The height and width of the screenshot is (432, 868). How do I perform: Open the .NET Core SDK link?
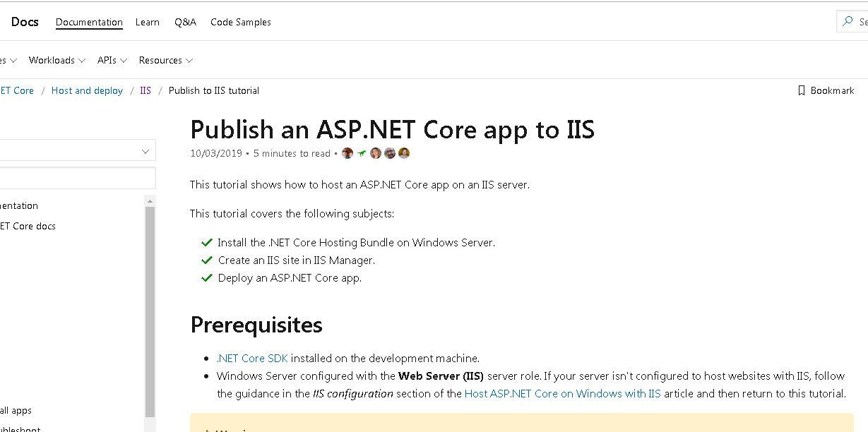(x=252, y=358)
